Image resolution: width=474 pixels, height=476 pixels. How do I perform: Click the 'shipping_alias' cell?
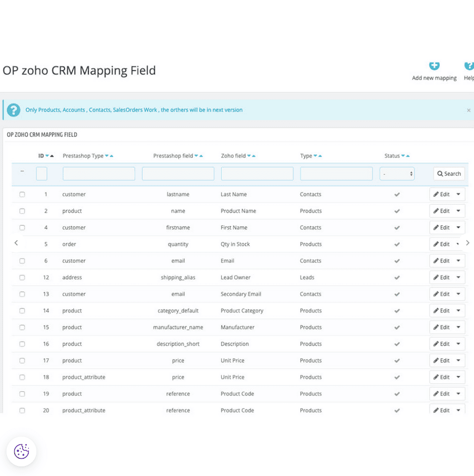point(178,278)
